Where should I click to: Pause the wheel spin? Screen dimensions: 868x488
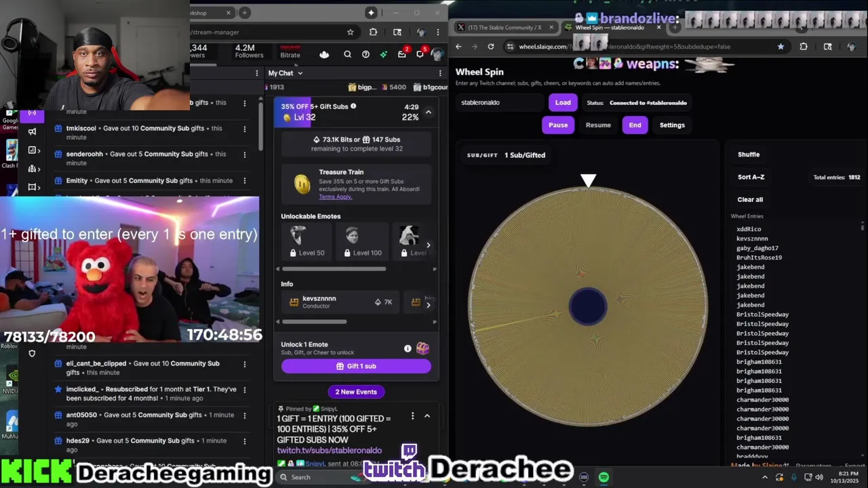coord(558,125)
